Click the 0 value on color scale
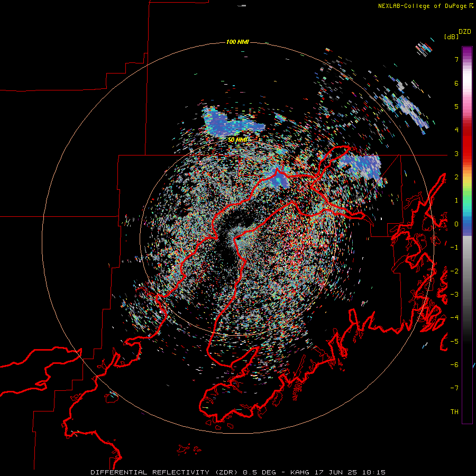This screenshot has width=476, height=476. pyautogui.click(x=456, y=224)
